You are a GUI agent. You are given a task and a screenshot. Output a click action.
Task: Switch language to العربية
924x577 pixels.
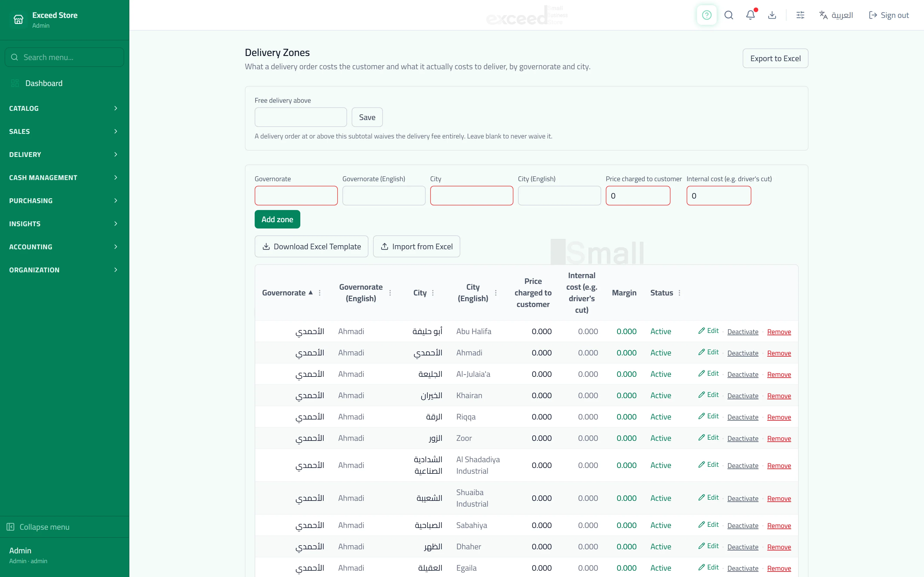click(x=836, y=15)
